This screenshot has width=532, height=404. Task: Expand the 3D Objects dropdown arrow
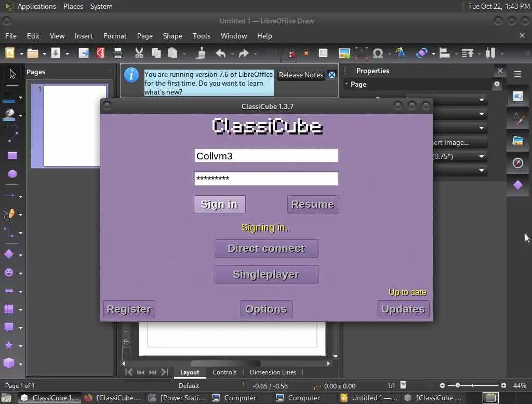(x=20, y=365)
